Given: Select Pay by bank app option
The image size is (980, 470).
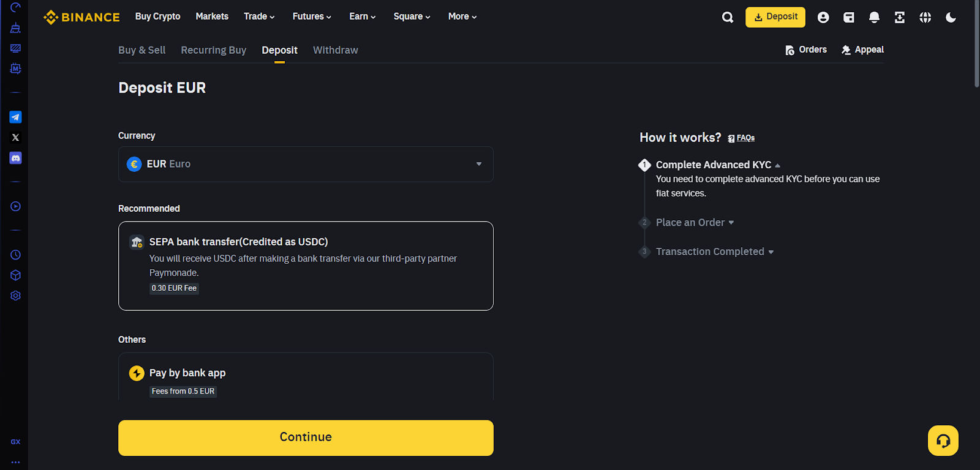Looking at the screenshot, I should coord(306,376).
